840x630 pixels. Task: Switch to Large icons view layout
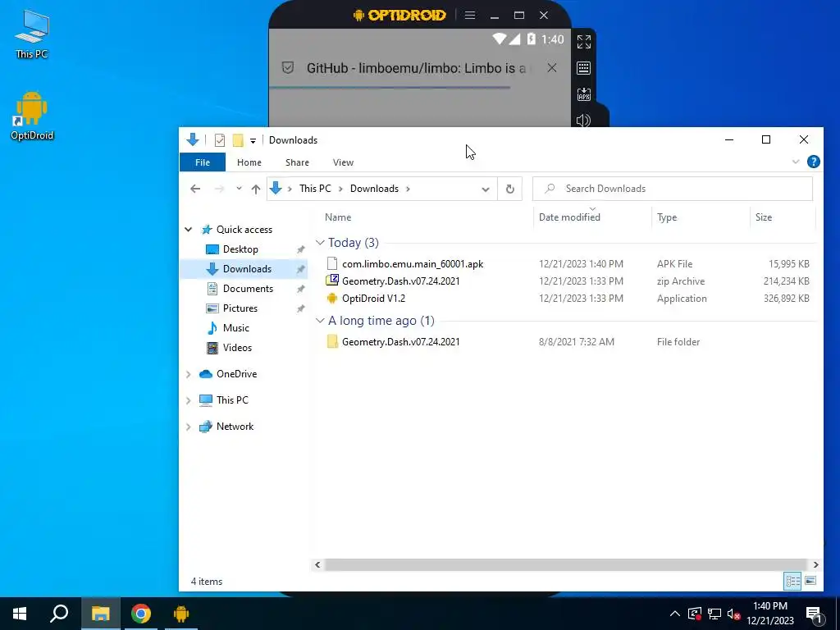(810, 581)
